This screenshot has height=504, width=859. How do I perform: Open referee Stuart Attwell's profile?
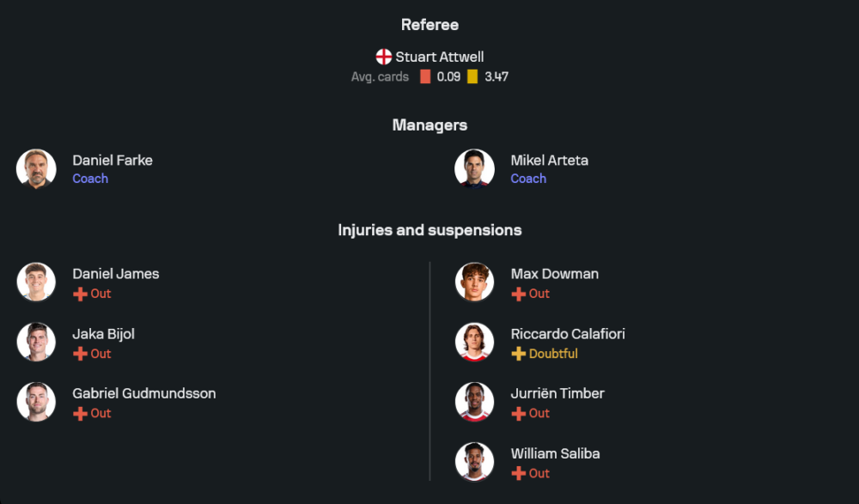(439, 58)
